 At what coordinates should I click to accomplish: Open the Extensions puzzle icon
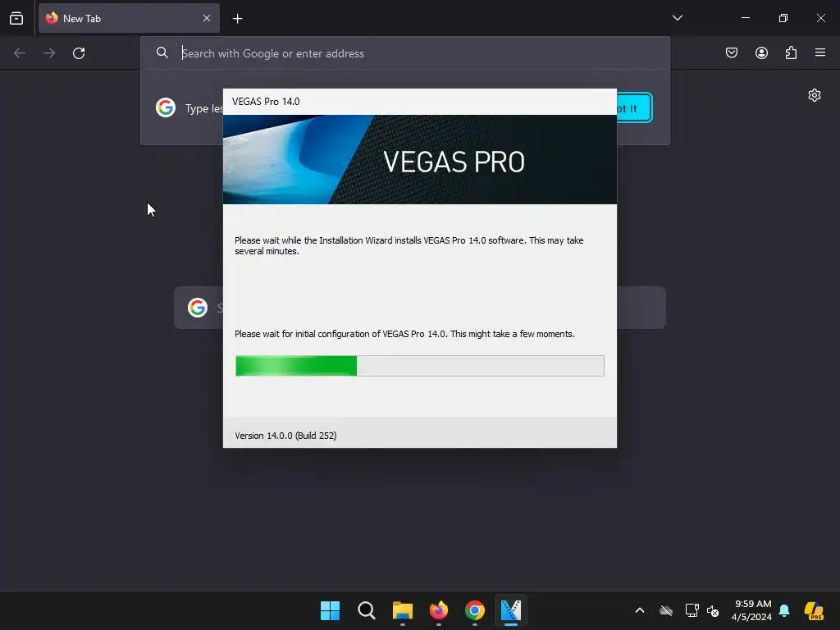791,52
